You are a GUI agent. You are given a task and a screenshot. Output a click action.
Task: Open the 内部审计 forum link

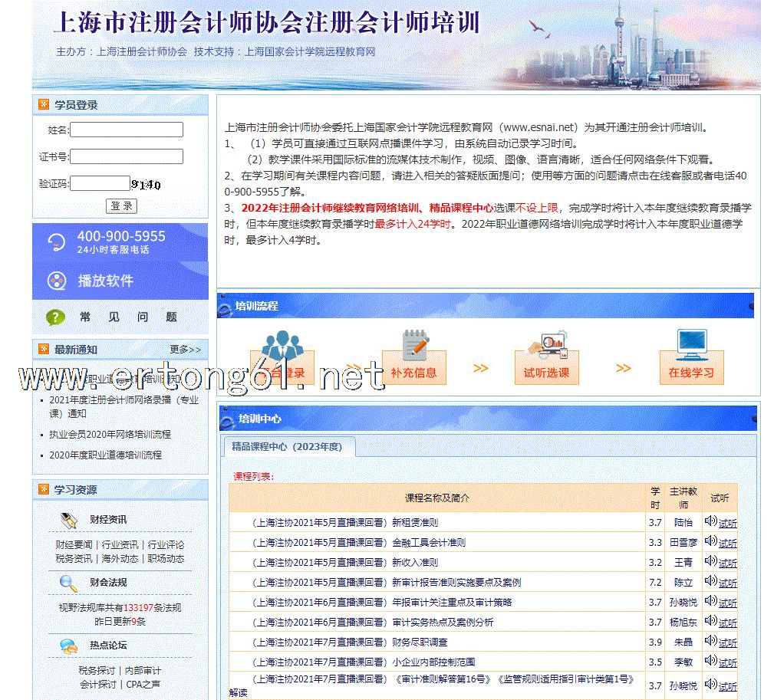pos(143,671)
